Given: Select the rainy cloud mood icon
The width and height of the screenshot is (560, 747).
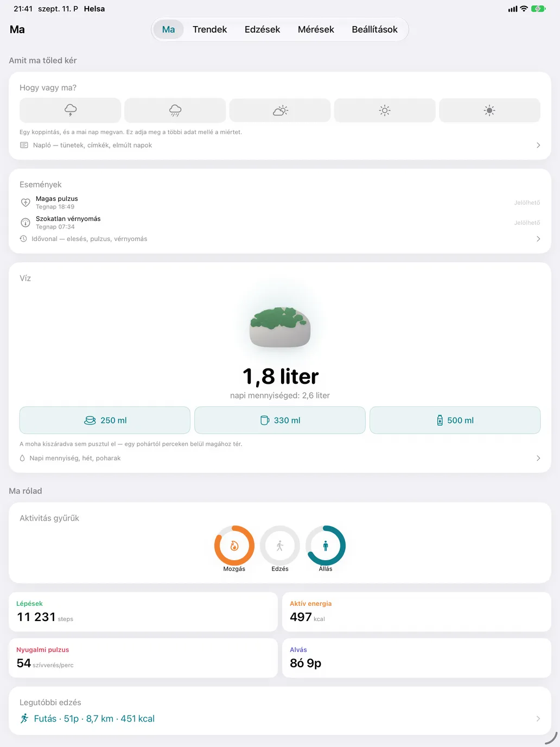Looking at the screenshot, I should [175, 110].
